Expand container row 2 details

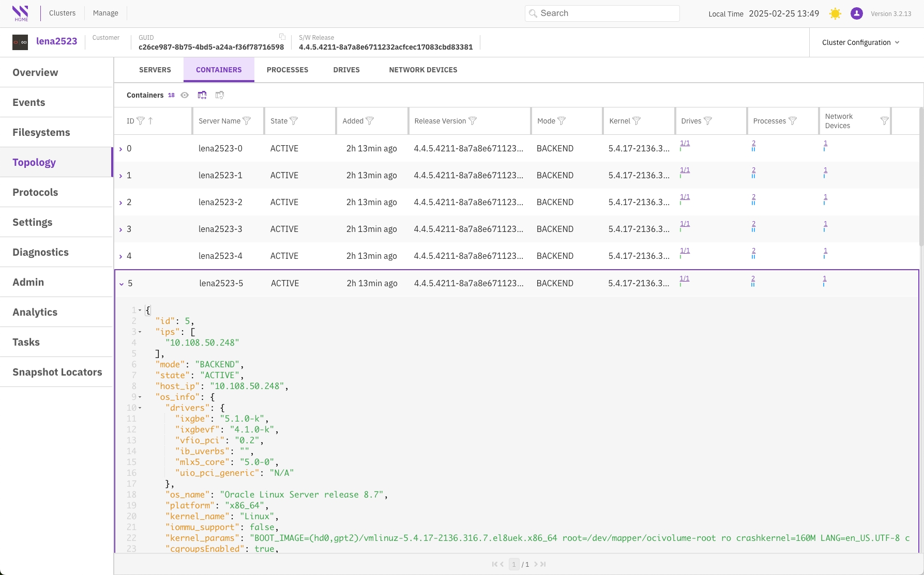(121, 203)
